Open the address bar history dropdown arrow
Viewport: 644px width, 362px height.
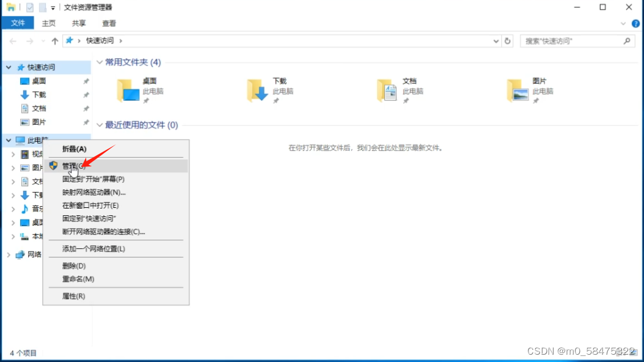point(496,40)
